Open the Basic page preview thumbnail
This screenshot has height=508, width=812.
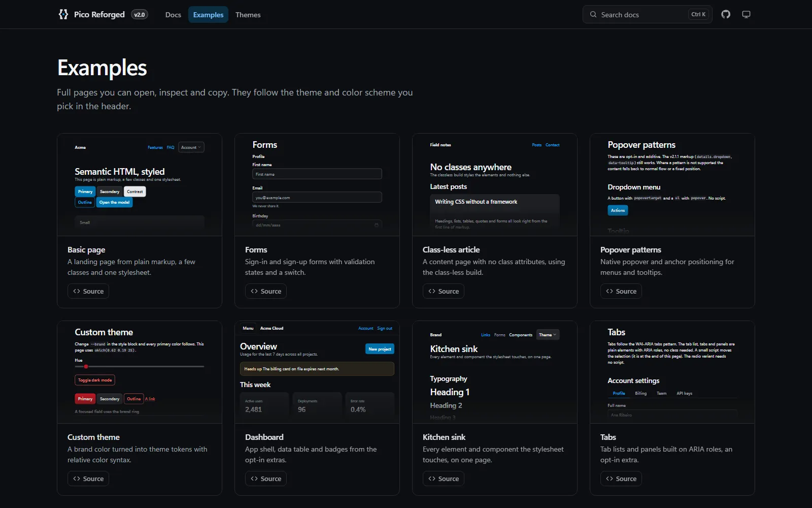pyautogui.click(x=140, y=185)
